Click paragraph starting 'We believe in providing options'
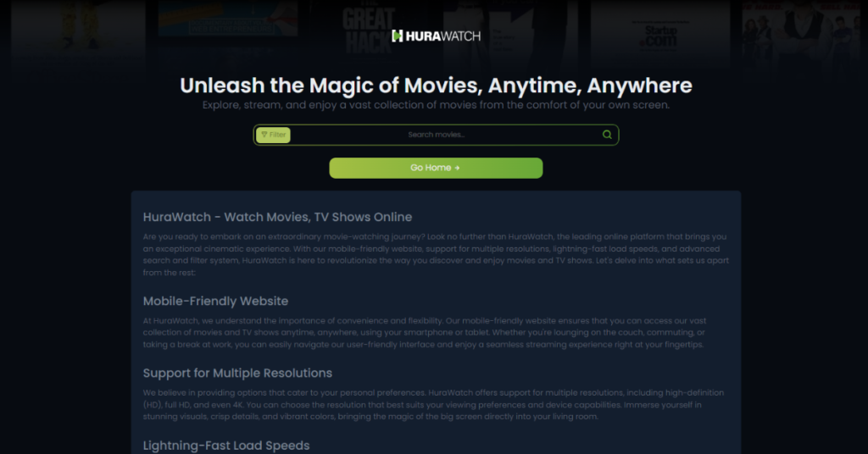Screen dimensions: 868x454 (433, 405)
